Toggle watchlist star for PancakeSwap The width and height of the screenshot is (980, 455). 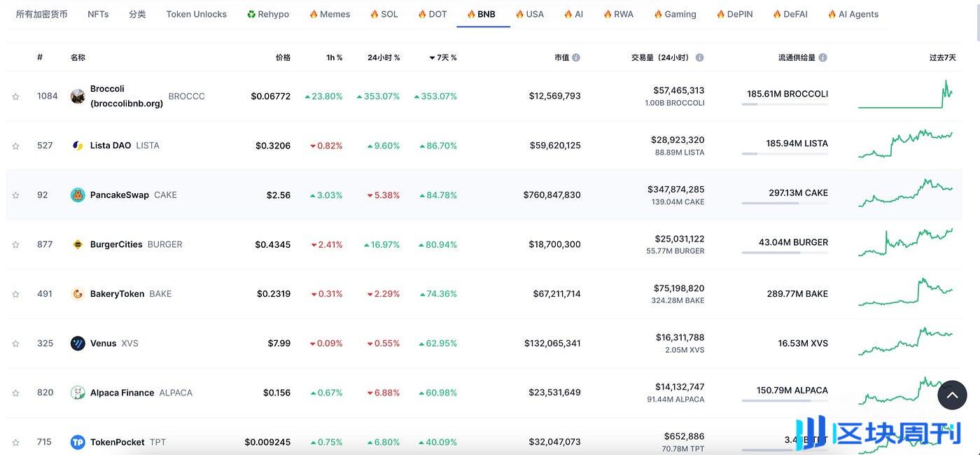tap(15, 195)
